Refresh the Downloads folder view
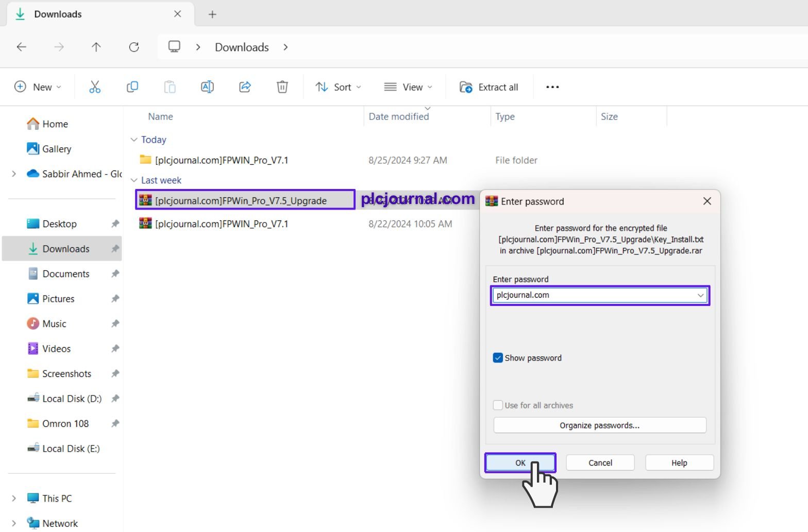 134,47
